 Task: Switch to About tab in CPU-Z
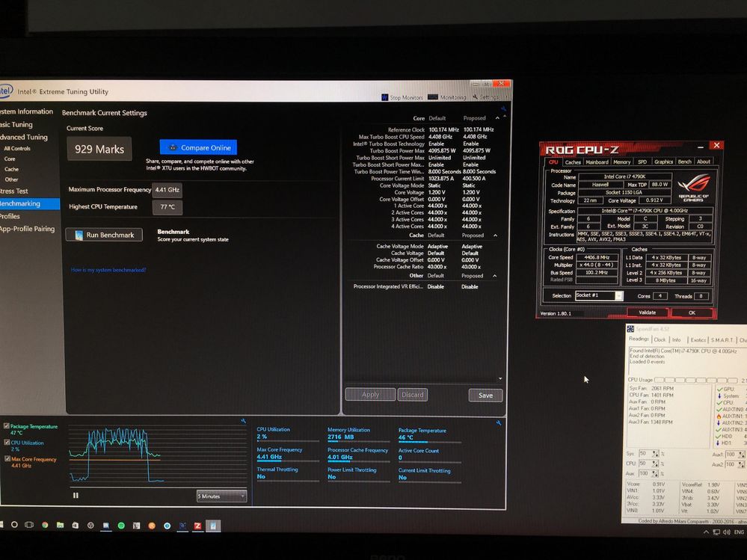click(x=703, y=162)
